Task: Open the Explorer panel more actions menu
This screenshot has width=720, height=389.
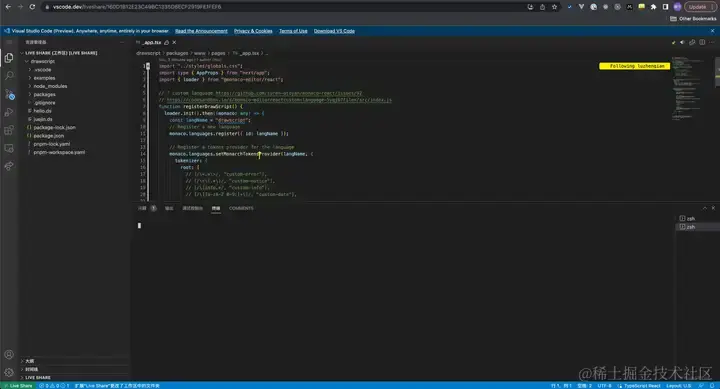Action: click(122, 42)
